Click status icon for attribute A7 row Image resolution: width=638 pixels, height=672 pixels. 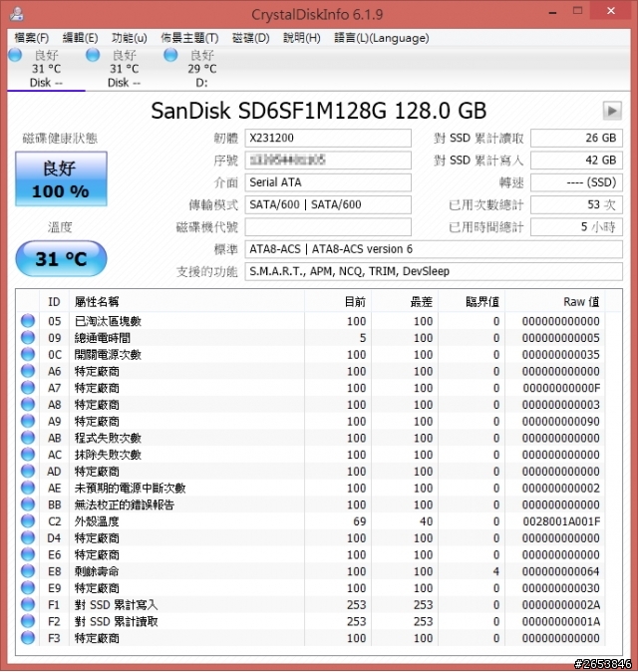click(28, 388)
